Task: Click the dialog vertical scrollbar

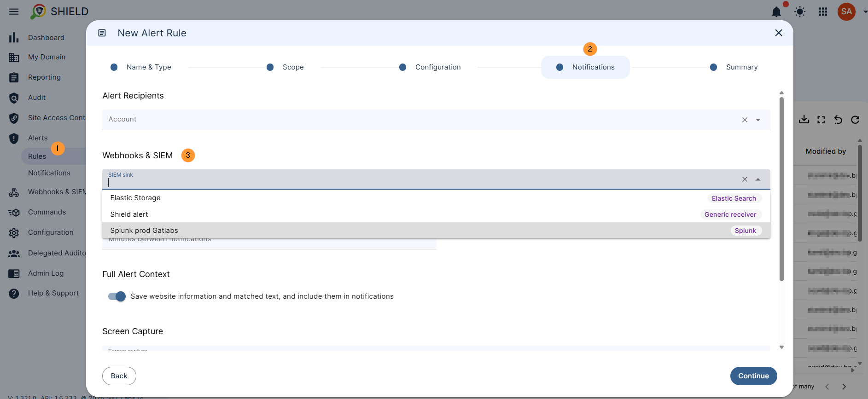Action: point(781,189)
